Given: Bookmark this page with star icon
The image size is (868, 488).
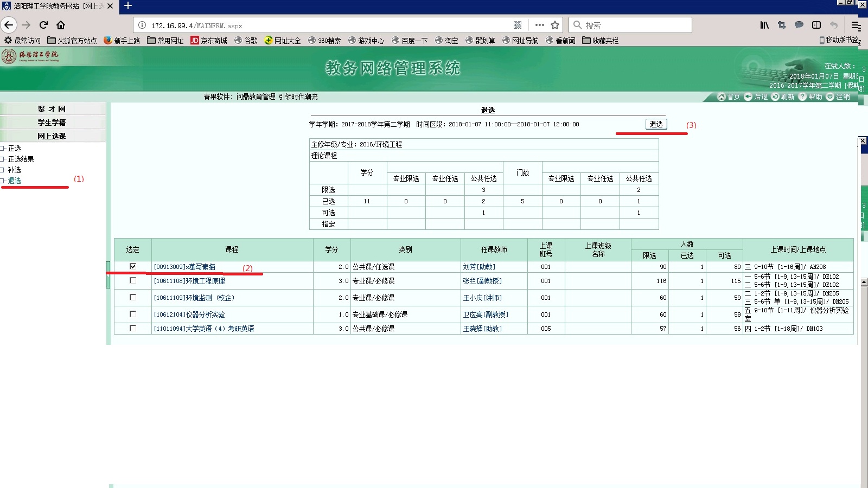Looking at the screenshot, I should point(555,25).
